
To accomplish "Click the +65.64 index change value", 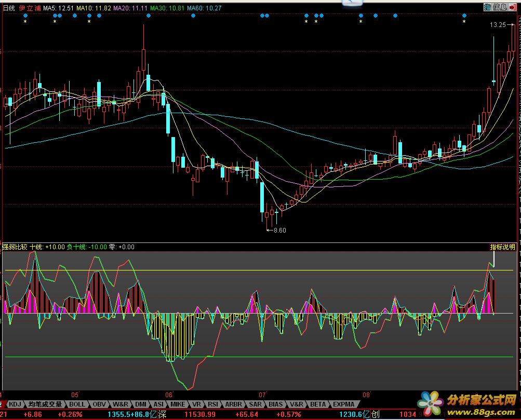I will click(246, 414).
